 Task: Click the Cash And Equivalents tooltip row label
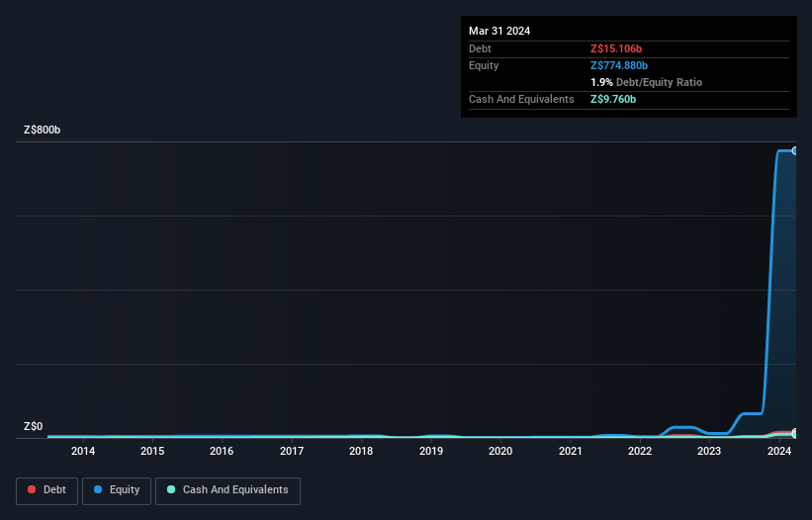[521, 99]
